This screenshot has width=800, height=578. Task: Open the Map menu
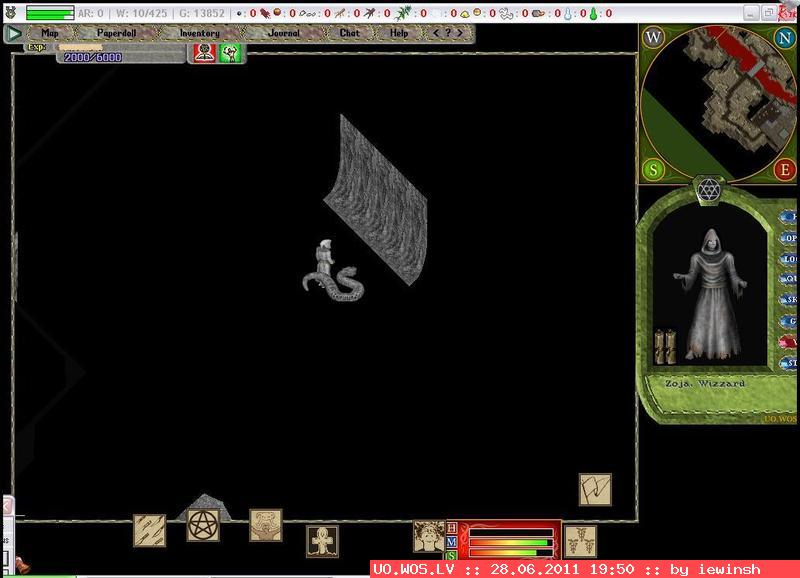(49, 33)
